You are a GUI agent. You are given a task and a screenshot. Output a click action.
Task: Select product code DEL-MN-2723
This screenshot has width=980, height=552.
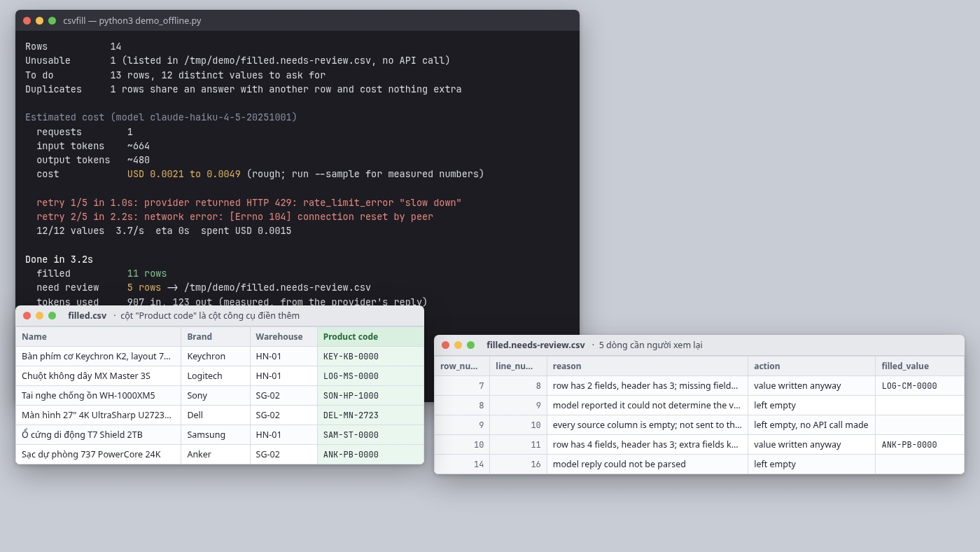370,415
